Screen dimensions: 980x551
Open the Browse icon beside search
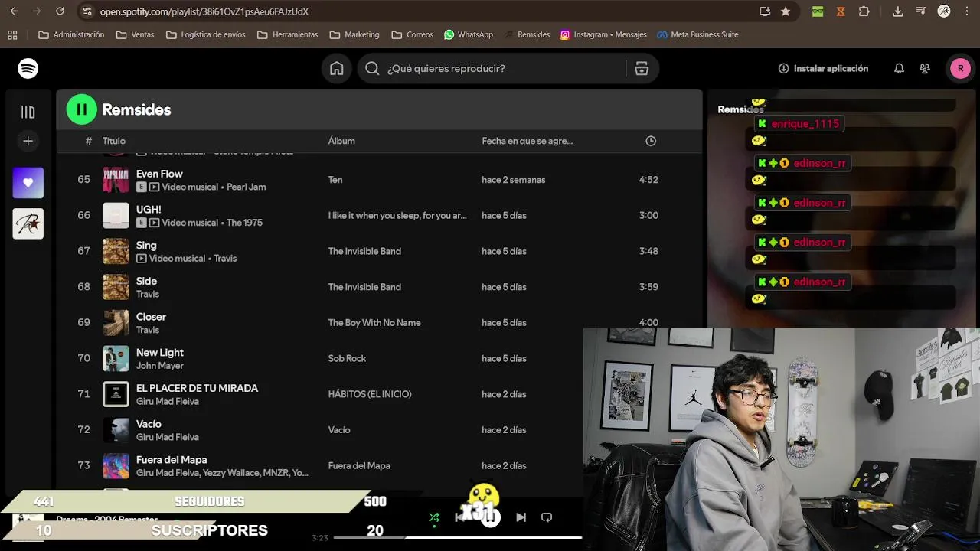click(x=642, y=69)
